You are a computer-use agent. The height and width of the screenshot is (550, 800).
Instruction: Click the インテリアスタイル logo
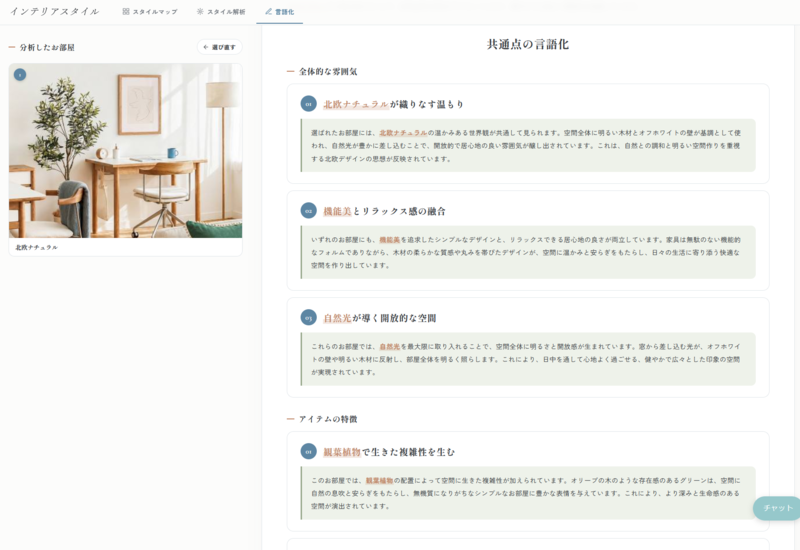[x=55, y=11]
